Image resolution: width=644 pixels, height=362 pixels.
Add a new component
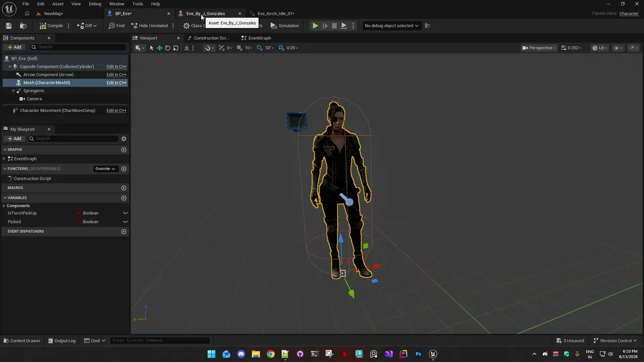pos(15,47)
